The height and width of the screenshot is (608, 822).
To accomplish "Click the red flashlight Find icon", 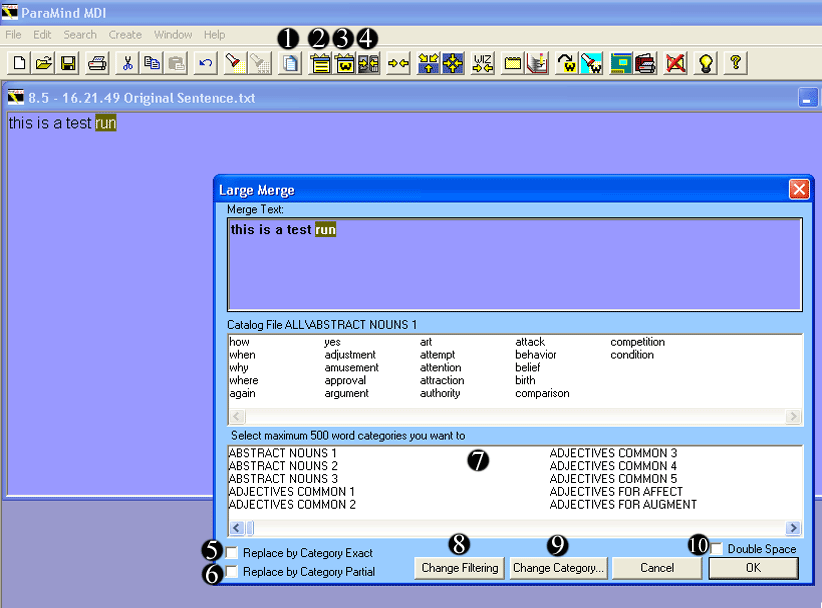I will tap(234, 63).
